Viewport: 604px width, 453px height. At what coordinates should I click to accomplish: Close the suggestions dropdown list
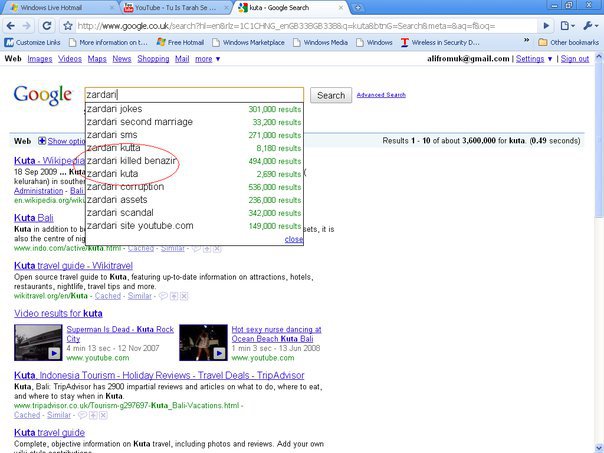pos(293,239)
